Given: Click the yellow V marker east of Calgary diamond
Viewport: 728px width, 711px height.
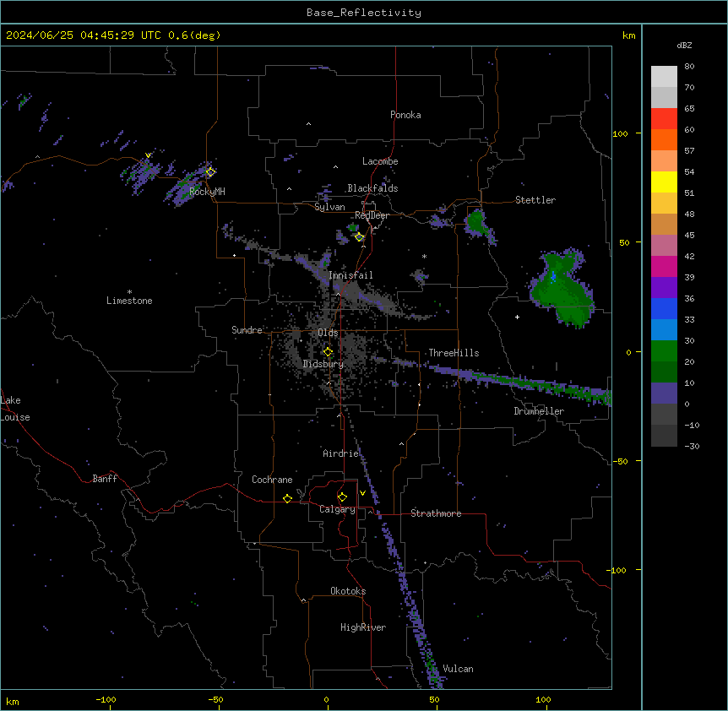Looking at the screenshot, I should 362,493.
